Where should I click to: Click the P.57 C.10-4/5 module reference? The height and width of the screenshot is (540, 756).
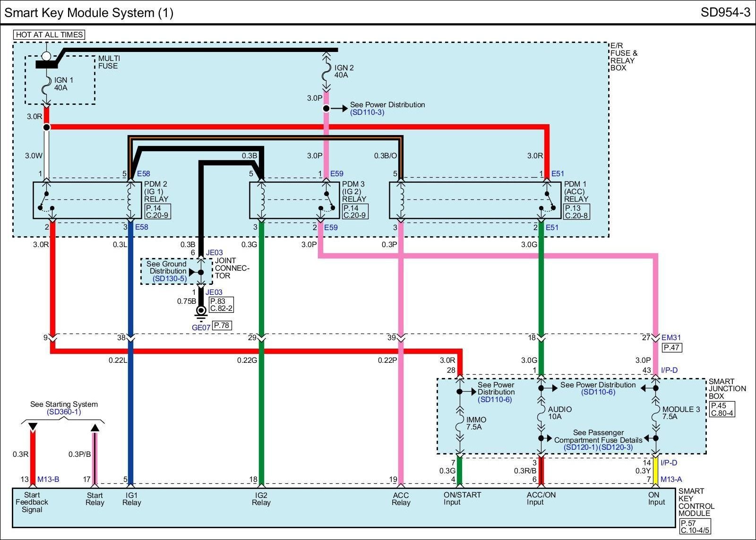(x=695, y=527)
